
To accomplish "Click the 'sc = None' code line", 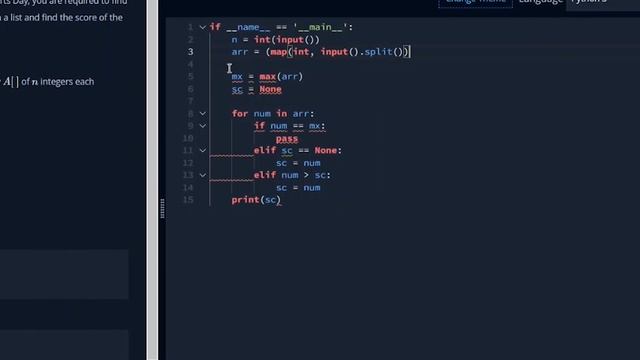I will pyautogui.click(x=256, y=89).
